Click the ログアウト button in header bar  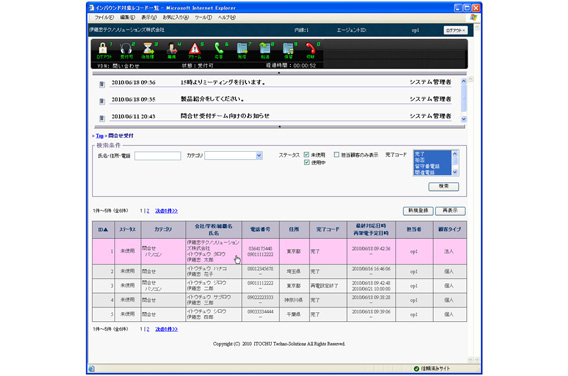pos(455,30)
